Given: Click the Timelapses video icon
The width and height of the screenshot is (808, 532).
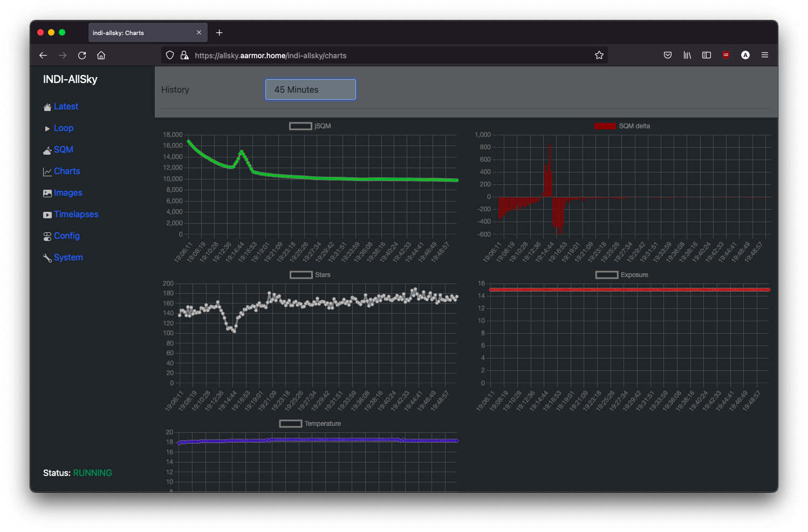Looking at the screenshot, I should [x=47, y=215].
